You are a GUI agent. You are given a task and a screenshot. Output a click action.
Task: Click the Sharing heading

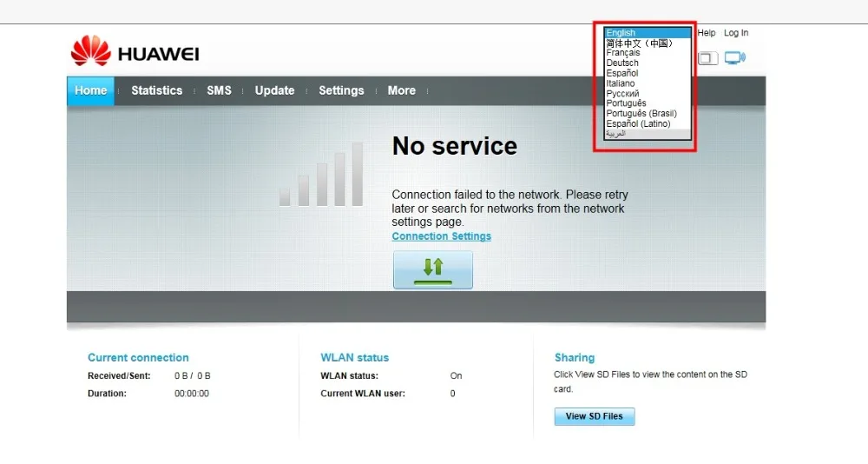coord(575,358)
